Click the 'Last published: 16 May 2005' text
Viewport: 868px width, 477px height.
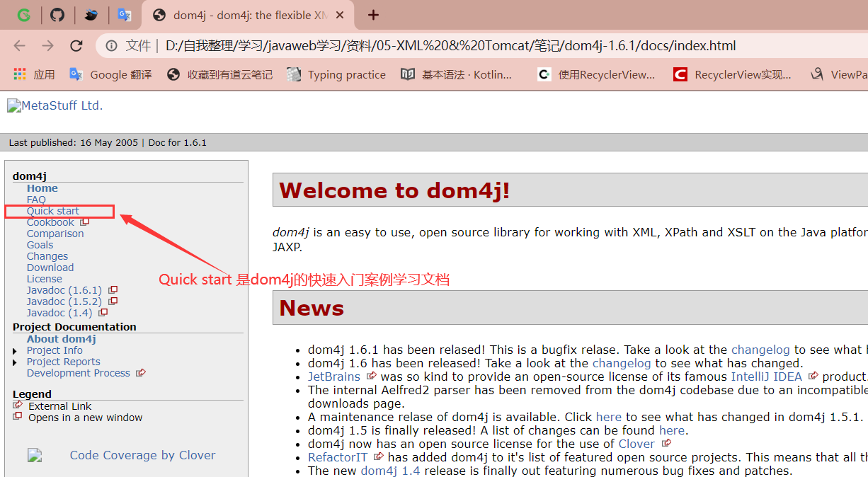coord(74,142)
